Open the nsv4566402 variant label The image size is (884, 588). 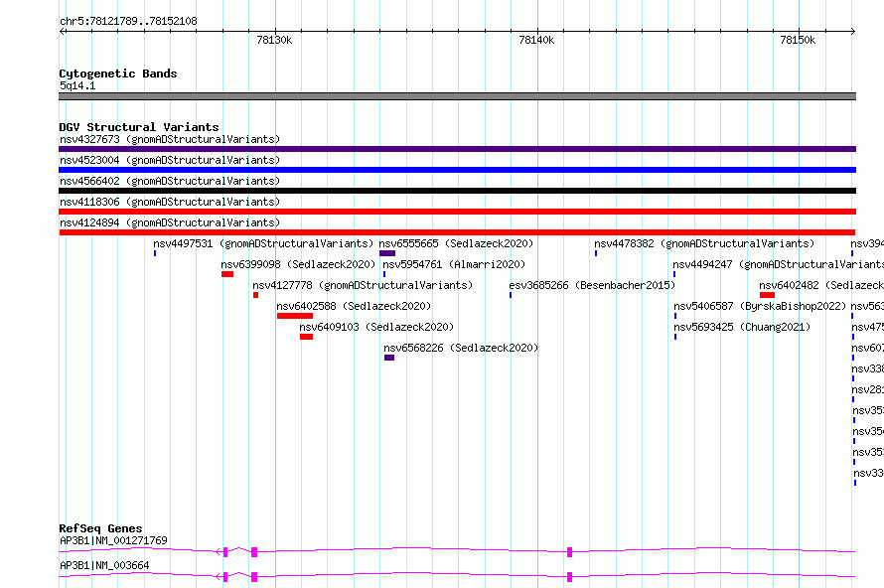tap(170, 181)
